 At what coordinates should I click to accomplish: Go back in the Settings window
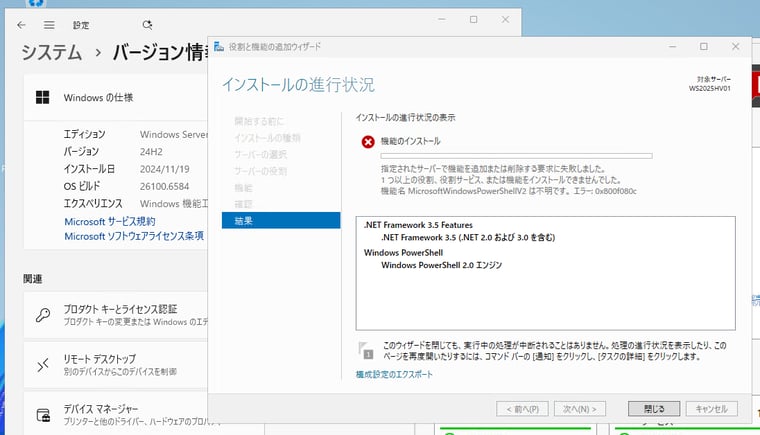21,25
